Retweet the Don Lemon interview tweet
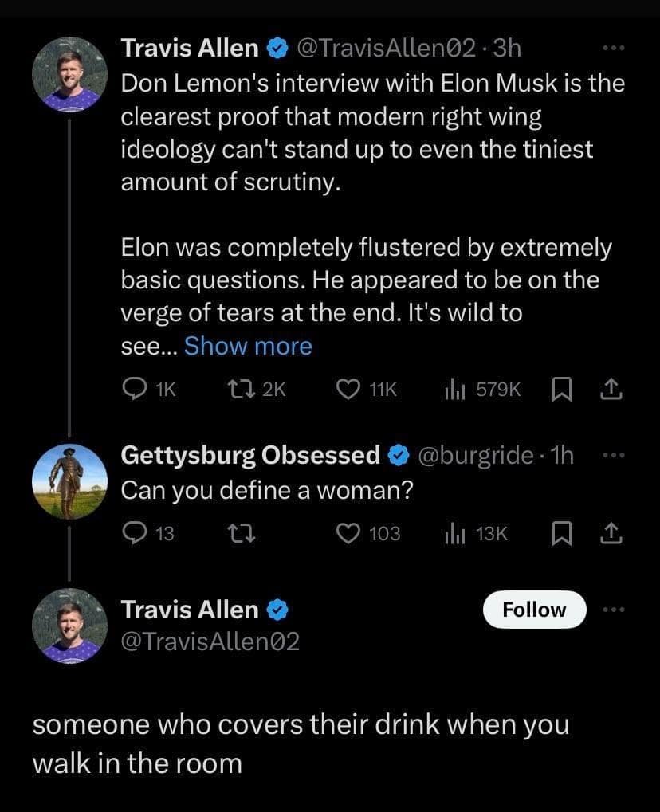The height and width of the screenshot is (812, 660). 235,389
